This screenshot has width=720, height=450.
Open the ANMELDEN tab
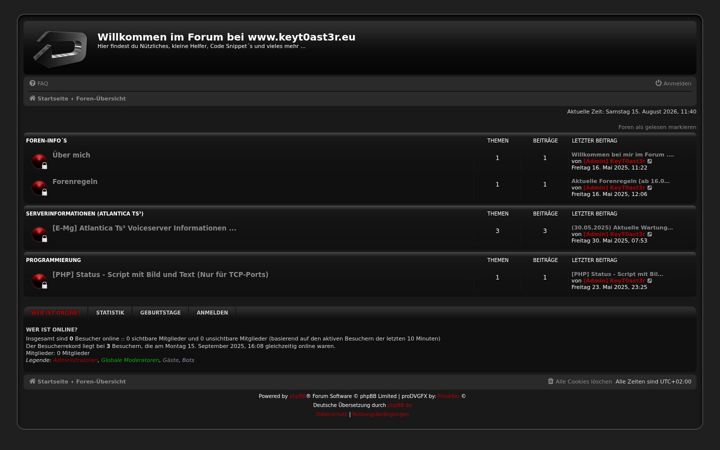coord(212,313)
